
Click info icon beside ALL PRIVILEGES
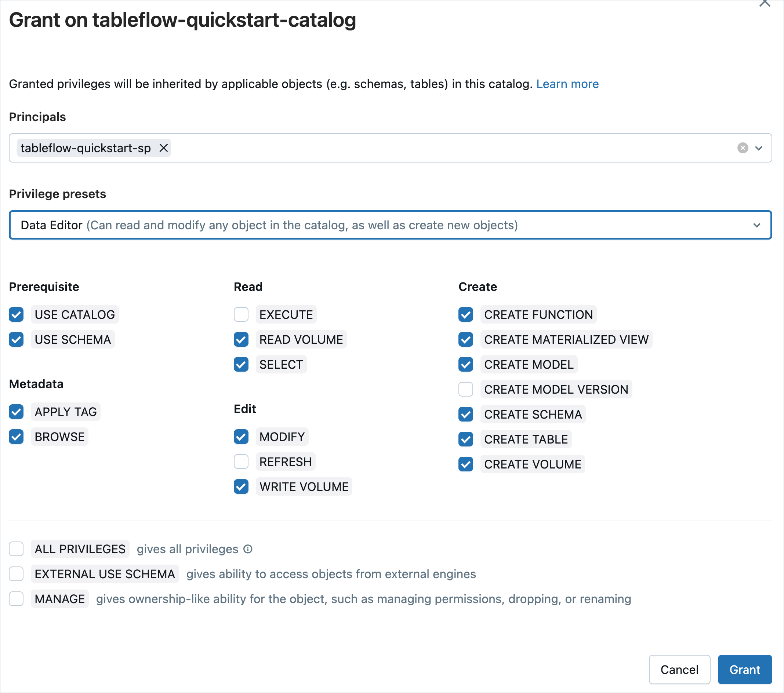tap(248, 549)
